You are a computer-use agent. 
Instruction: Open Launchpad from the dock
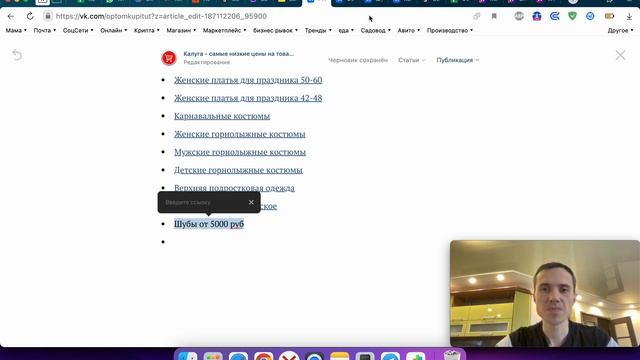[213, 356]
